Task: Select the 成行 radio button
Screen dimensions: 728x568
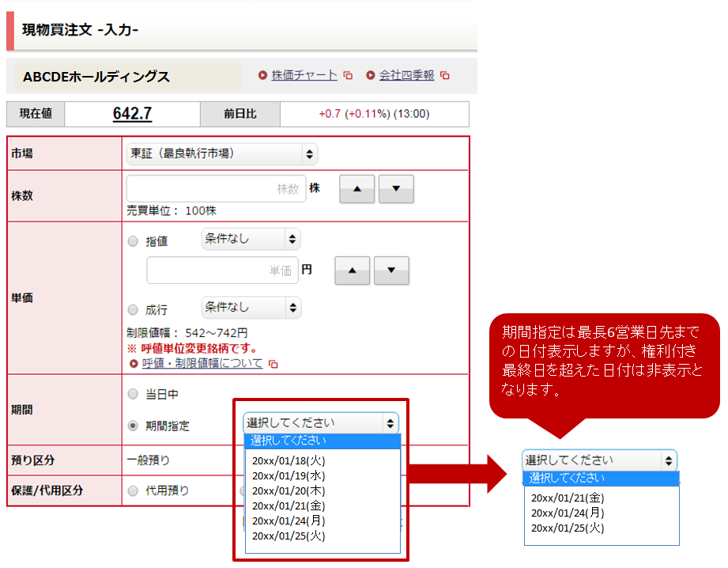Action: click(x=134, y=309)
